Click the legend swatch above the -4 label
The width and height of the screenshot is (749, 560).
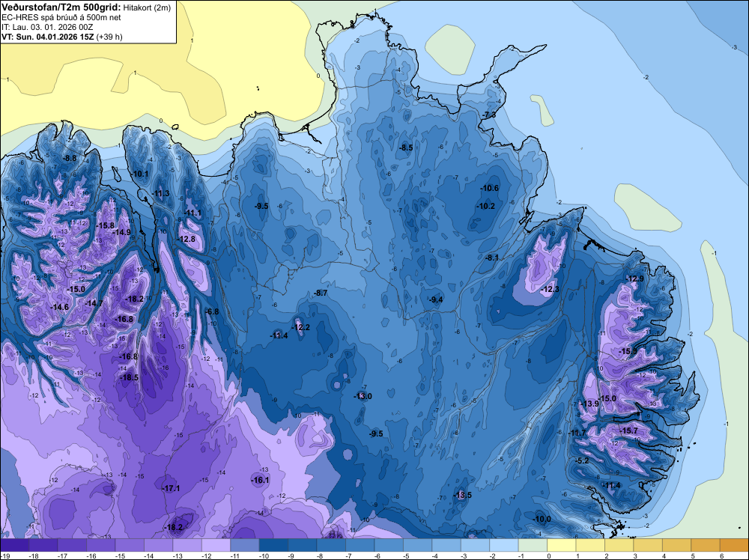(446, 545)
